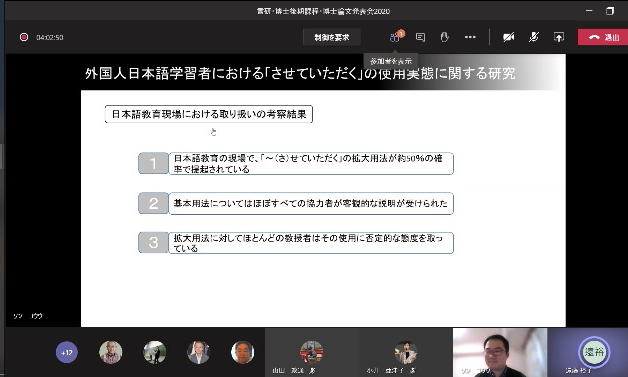
Task: Select the 運営 initials avatar tile
Action: click(x=594, y=353)
